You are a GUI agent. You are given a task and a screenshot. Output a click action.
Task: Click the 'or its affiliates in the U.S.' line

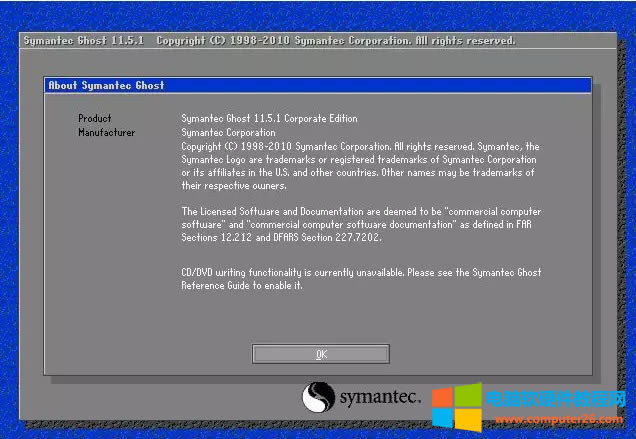(358, 172)
